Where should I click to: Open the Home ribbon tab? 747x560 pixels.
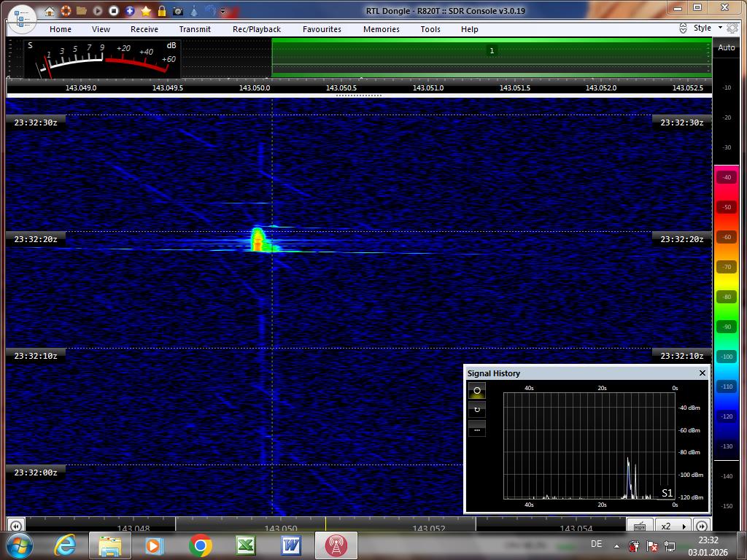coord(61,29)
